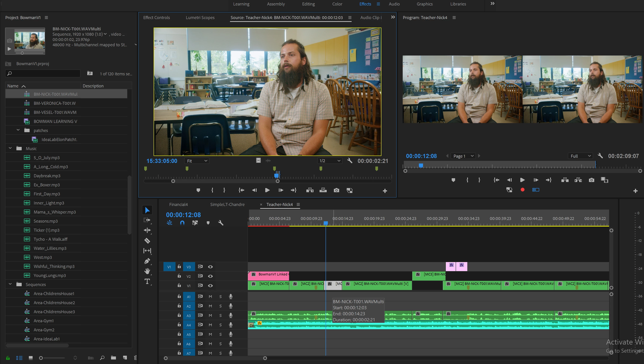Toggle Snap magnet icon in timeline
The width and height of the screenshot is (644, 364).
tap(182, 223)
